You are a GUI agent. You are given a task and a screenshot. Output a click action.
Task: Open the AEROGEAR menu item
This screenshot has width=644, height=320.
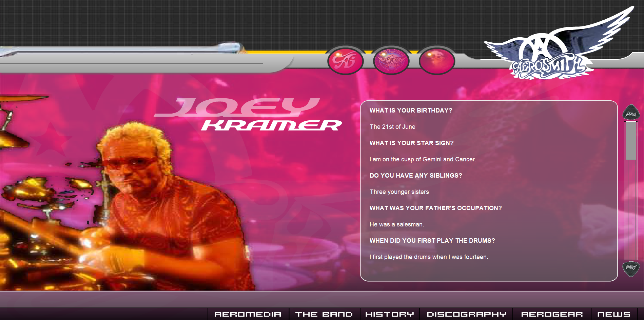[552, 314]
